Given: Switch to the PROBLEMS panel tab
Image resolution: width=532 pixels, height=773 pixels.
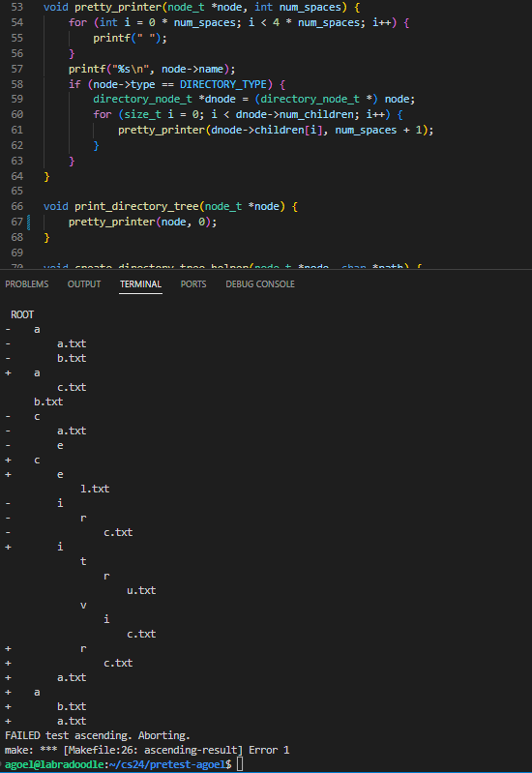Looking at the screenshot, I should 27,284.
